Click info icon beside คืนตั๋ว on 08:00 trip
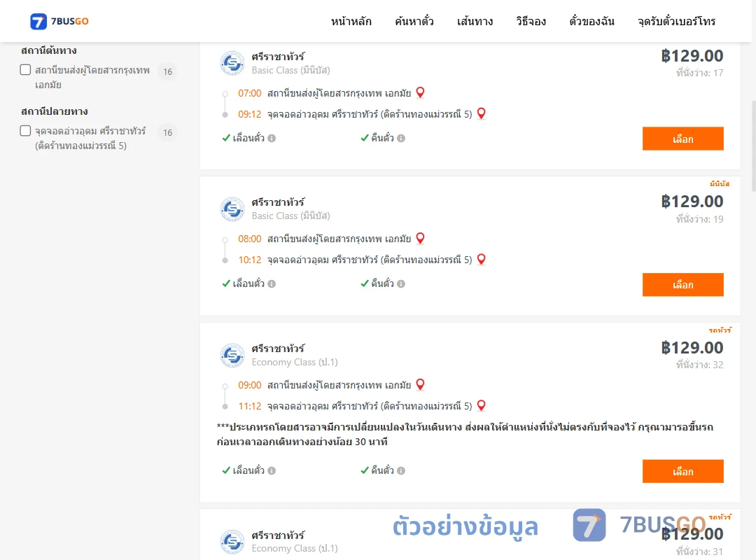756x560 pixels. point(401,283)
